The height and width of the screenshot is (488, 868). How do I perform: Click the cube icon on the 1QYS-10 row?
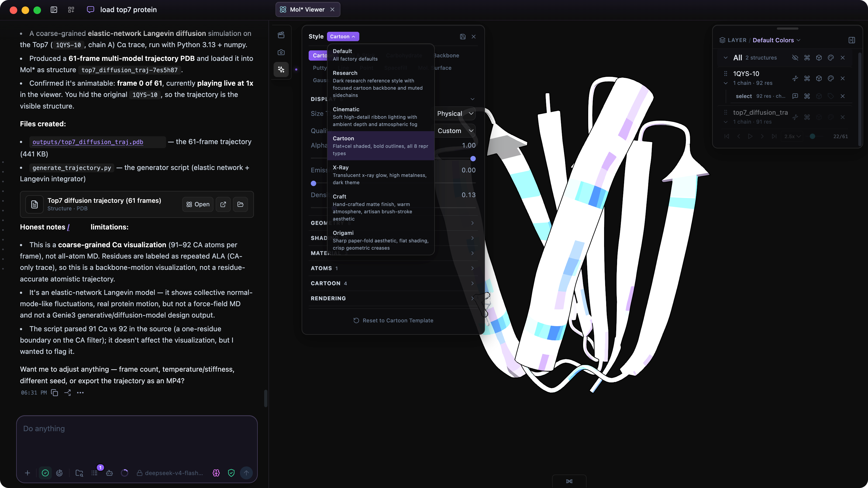[818, 78]
